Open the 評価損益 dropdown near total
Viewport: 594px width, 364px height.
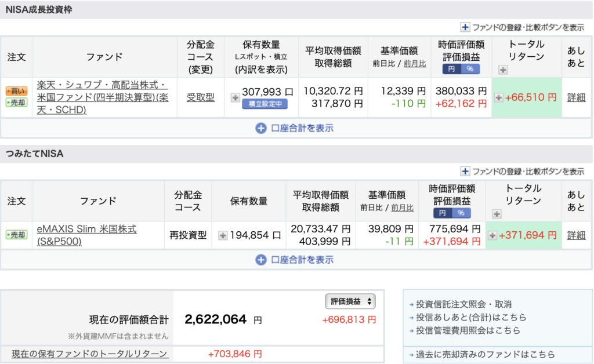coord(350,301)
